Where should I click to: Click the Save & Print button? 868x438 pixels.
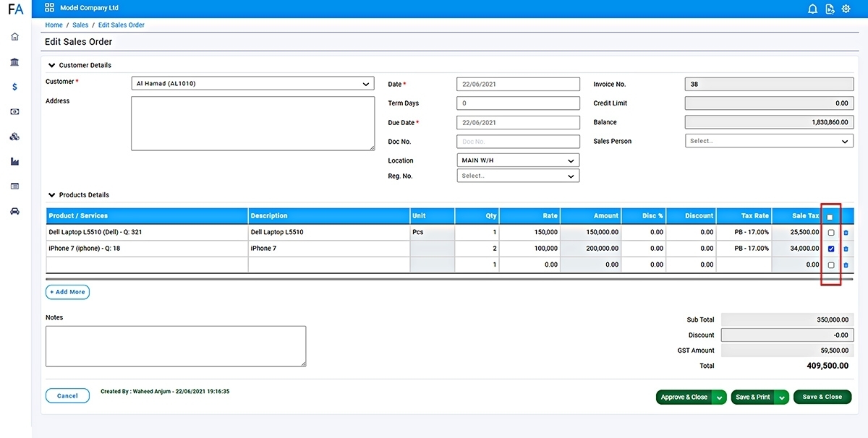click(x=752, y=397)
